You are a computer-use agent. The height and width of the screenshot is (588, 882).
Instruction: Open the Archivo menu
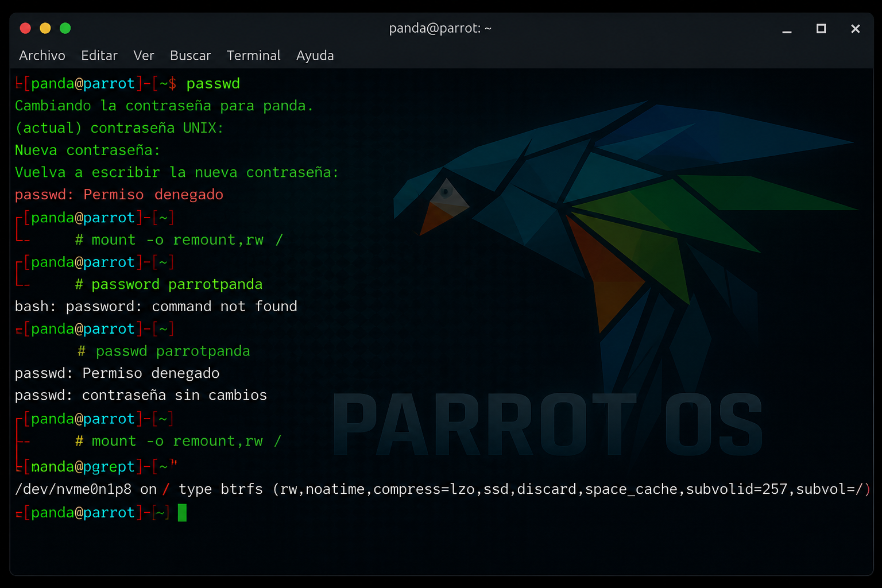click(x=42, y=56)
